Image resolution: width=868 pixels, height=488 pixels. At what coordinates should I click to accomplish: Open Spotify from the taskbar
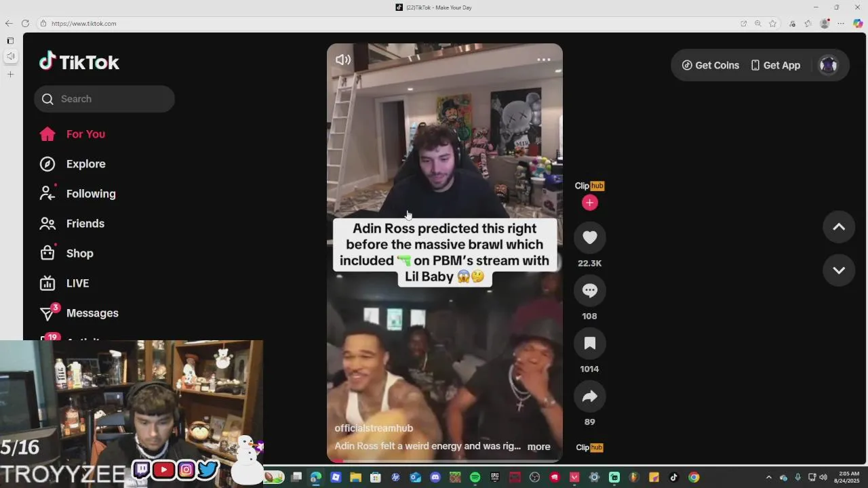pos(475,477)
